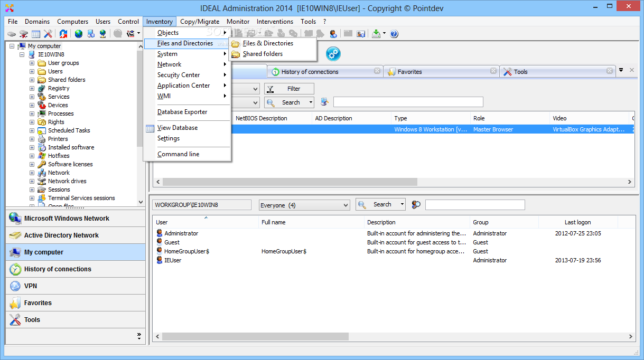Click the table grid toolbar icon
Viewport: 644px width, 360px height.
36,34
